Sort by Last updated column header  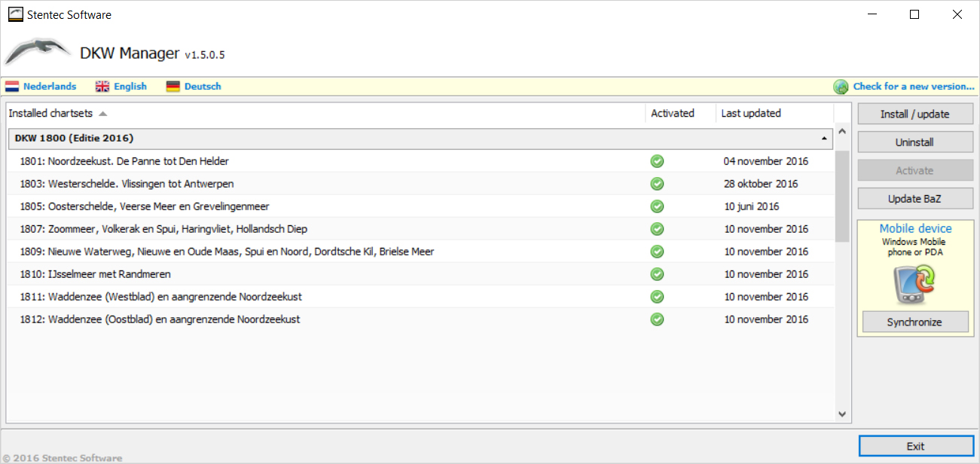pyautogui.click(x=775, y=114)
